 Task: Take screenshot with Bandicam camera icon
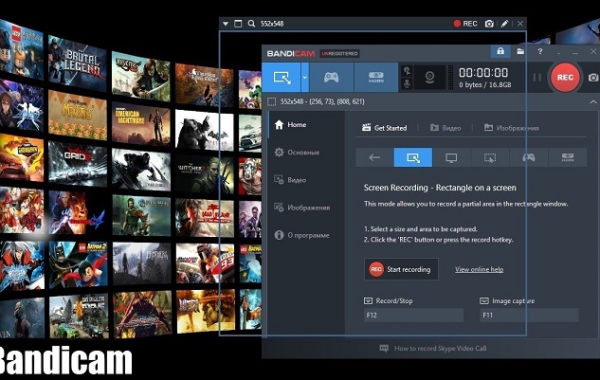coord(593,78)
